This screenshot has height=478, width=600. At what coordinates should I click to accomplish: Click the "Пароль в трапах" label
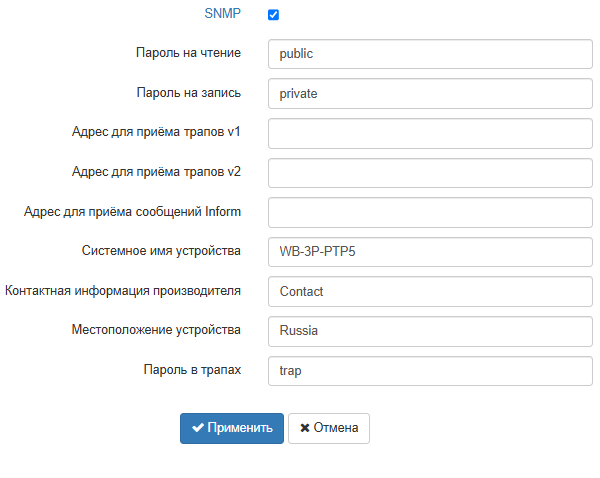(191, 369)
